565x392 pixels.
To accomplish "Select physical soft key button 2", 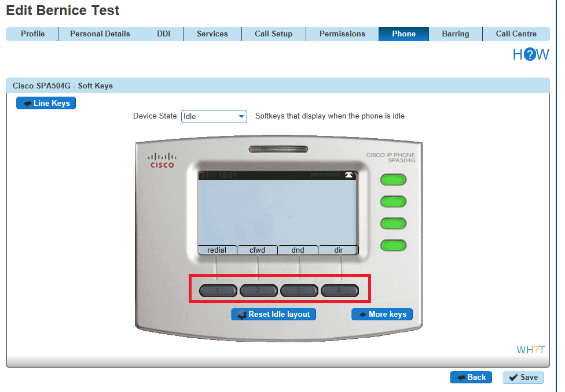I will point(259,290).
